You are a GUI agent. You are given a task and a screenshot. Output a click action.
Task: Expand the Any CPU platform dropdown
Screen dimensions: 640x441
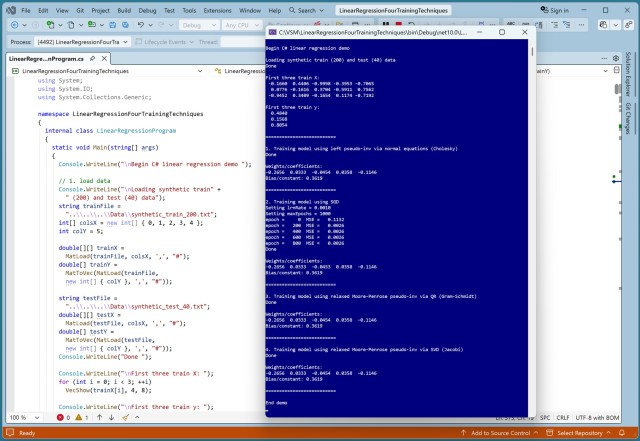pyautogui.click(x=243, y=24)
